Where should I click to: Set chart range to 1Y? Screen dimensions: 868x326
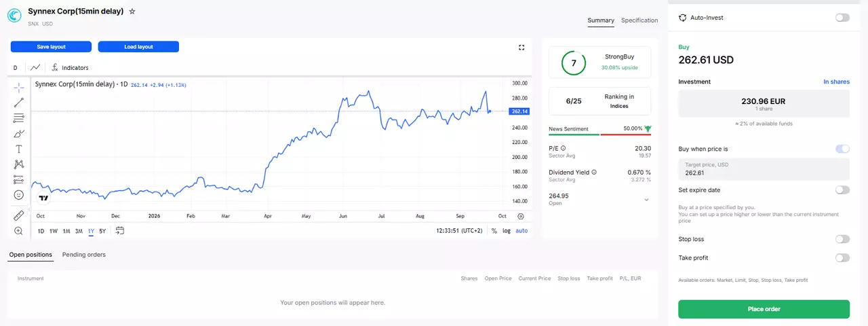[91, 231]
